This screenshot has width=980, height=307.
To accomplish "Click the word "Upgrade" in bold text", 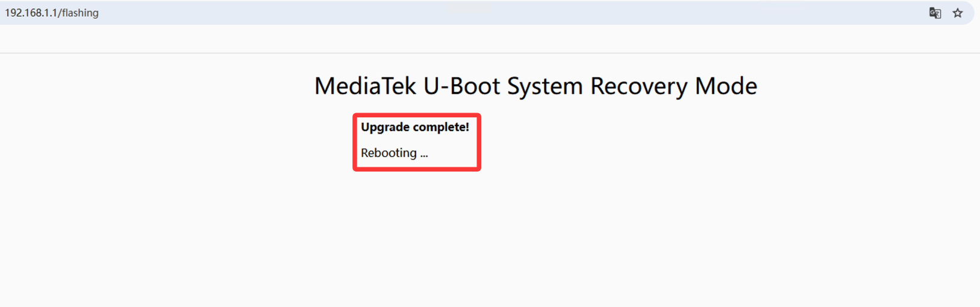I will (385, 127).
